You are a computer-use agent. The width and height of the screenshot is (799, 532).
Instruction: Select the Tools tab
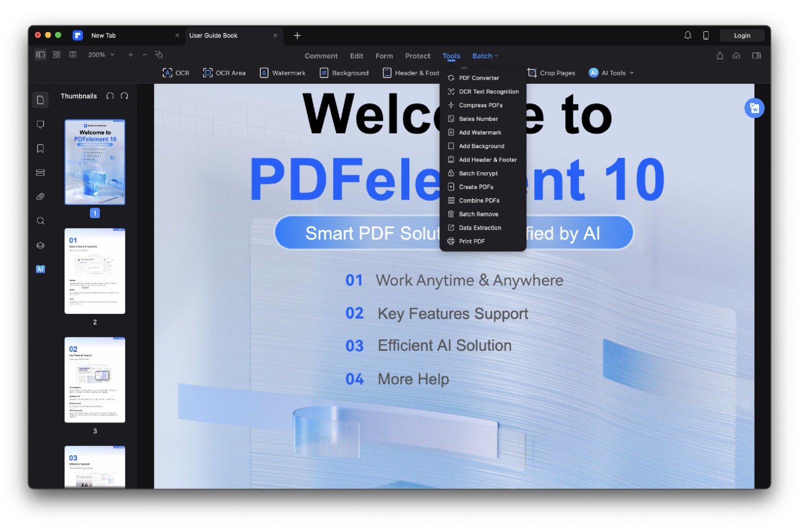451,56
